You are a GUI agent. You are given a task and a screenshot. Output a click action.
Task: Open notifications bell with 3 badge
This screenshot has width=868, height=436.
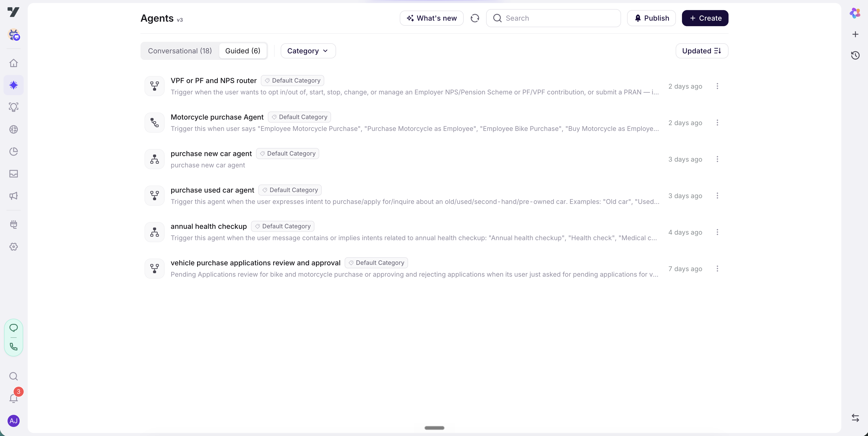pyautogui.click(x=14, y=398)
